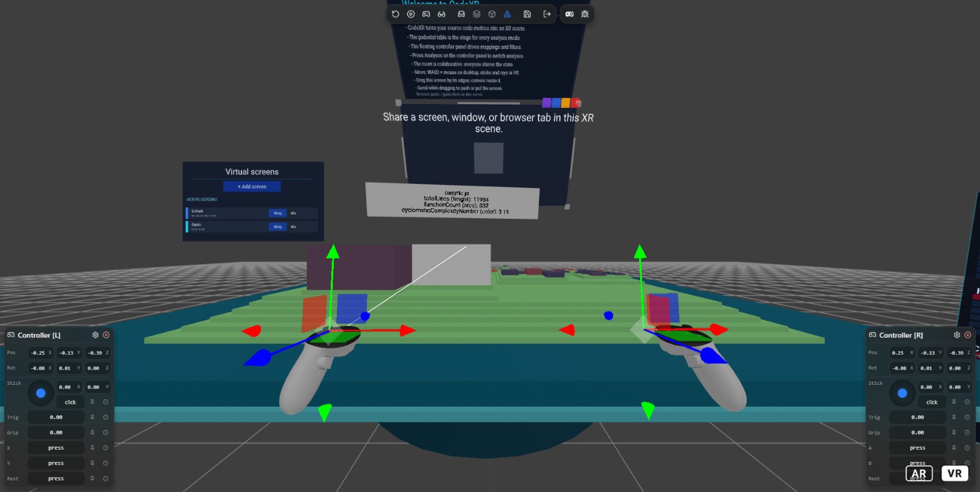
Task: Click left controller Pos X field
Action: pyautogui.click(x=41, y=353)
